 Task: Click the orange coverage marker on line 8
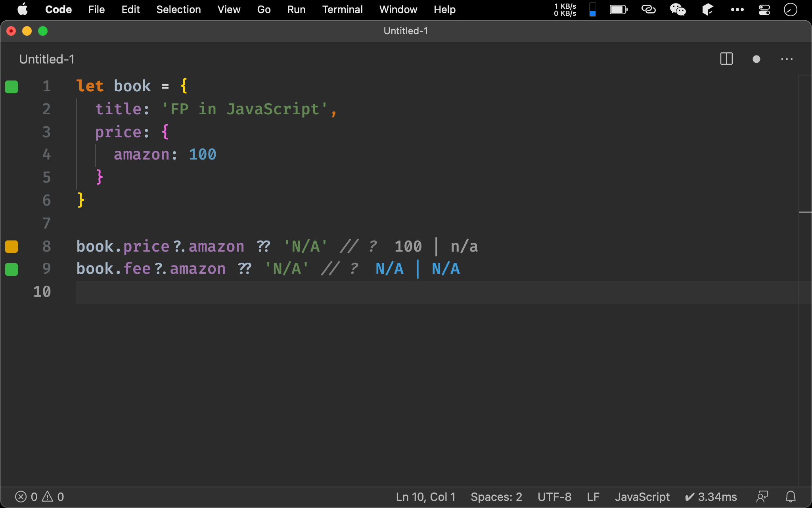coord(11,246)
